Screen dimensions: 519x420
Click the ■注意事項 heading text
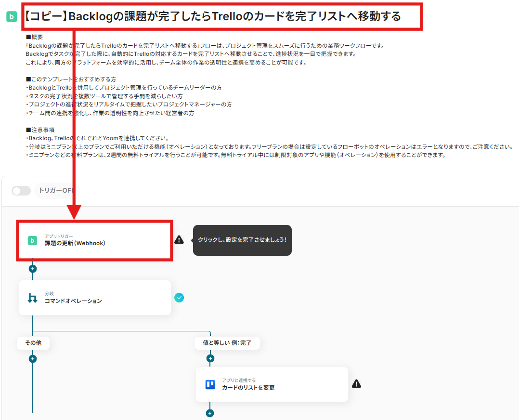pyautogui.click(x=40, y=130)
